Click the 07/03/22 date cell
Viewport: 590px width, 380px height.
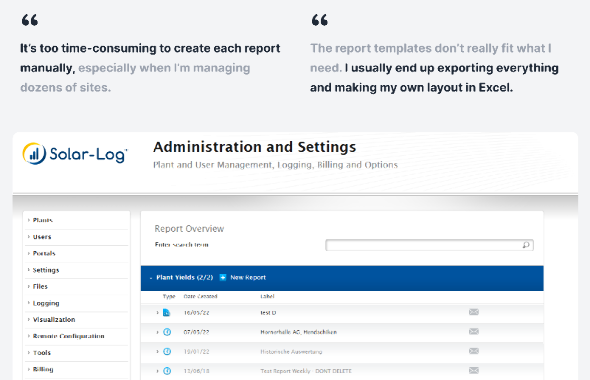click(196, 332)
